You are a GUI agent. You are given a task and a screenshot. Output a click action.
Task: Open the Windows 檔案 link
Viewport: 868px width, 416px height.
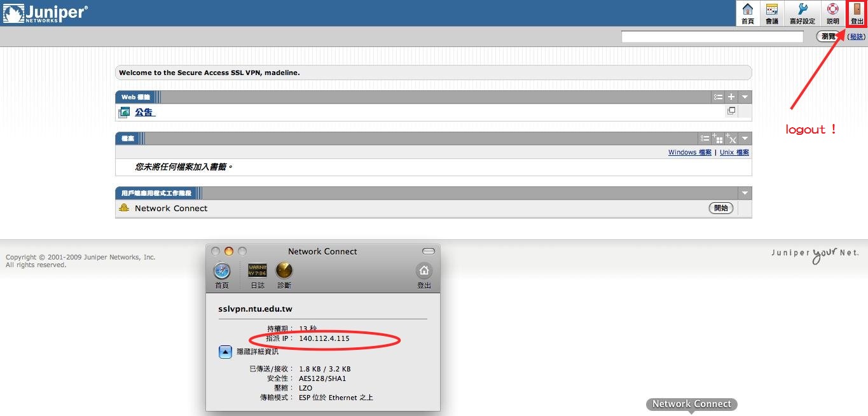tap(690, 153)
